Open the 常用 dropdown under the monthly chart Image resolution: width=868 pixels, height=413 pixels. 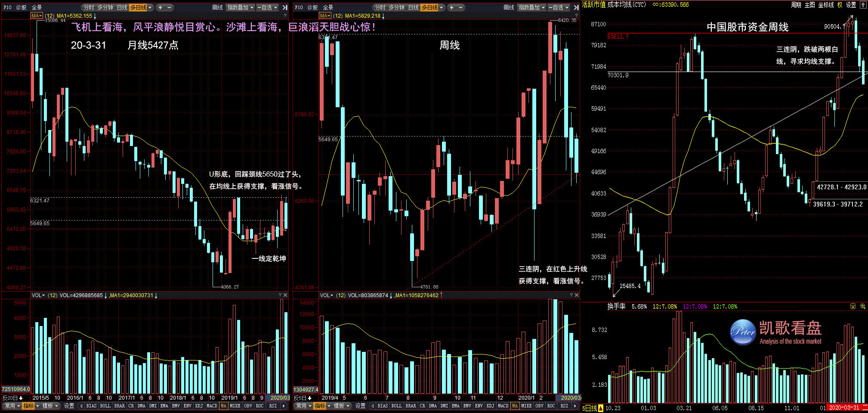(x=12, y=406)
